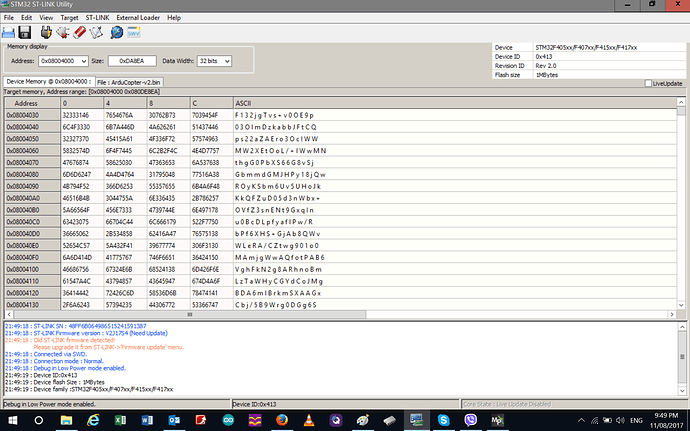The image size is (690, 431).
Task: Click the volume speaker tray icon
Action: (621, 420)
